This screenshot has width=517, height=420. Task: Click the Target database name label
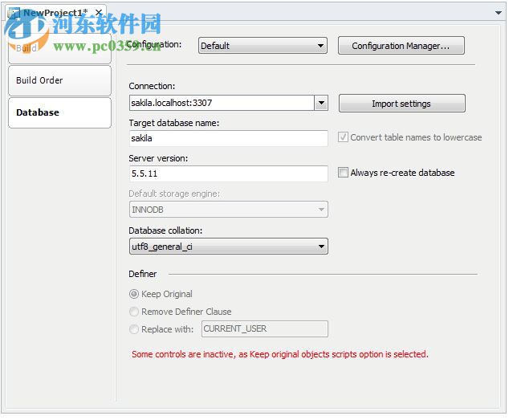[174, 123]
